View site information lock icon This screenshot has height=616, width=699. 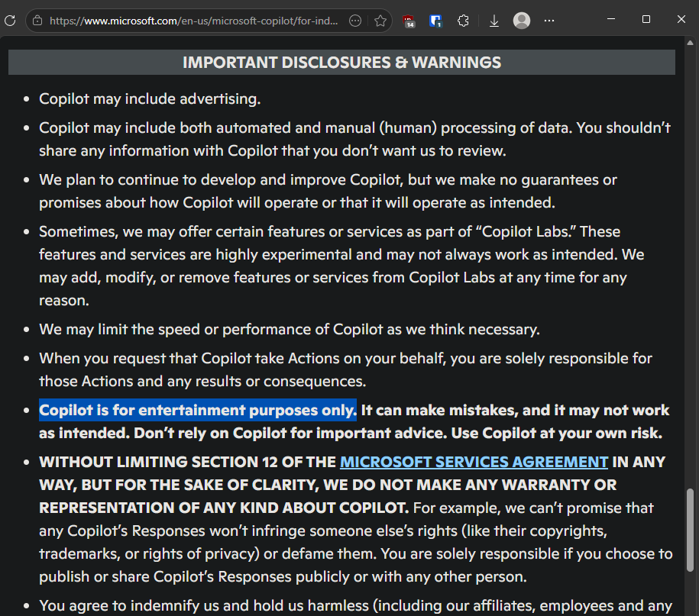click(37, 21)
